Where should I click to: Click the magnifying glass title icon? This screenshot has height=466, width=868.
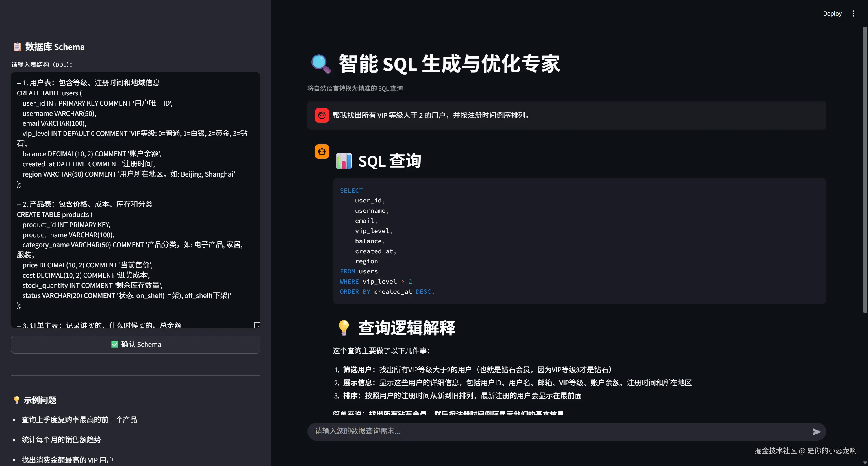pos(320,64)
